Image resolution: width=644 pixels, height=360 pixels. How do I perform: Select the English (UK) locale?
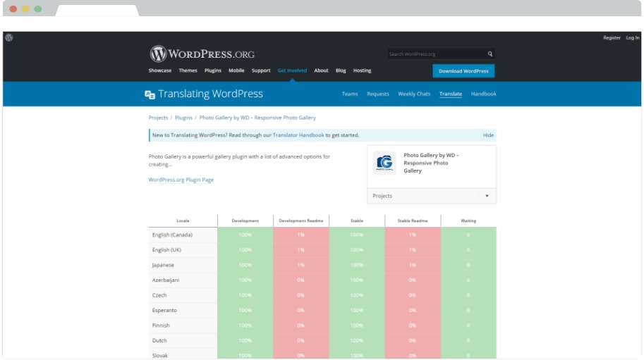[x=166, y=249]
